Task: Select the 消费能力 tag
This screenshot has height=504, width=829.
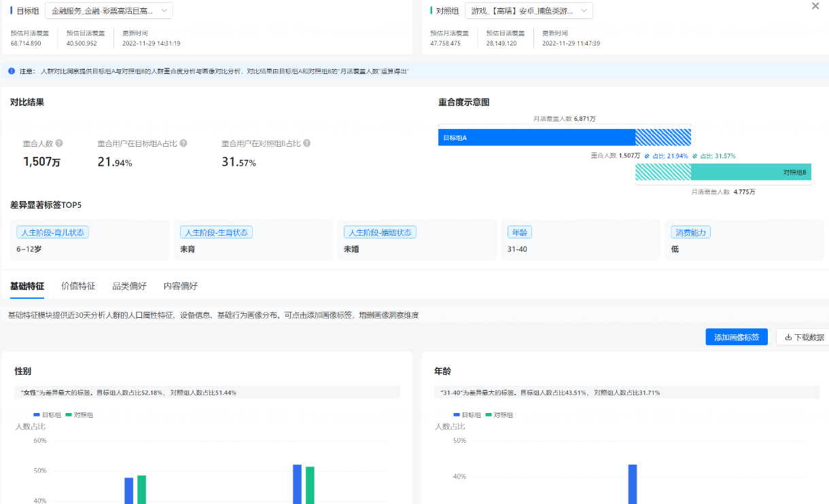Action: click(690, 232)
